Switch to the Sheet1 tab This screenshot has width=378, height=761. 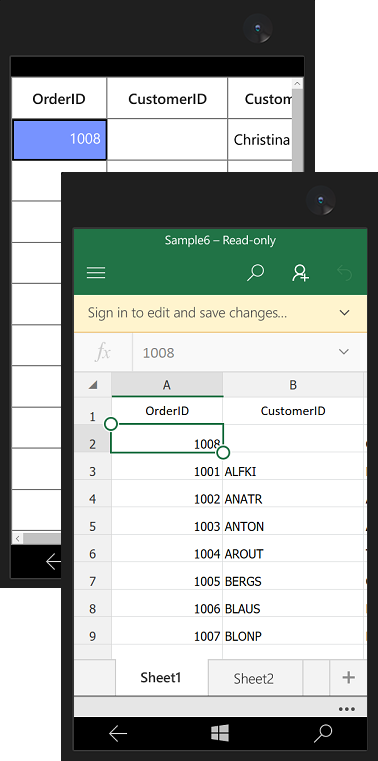pos(161,678)
